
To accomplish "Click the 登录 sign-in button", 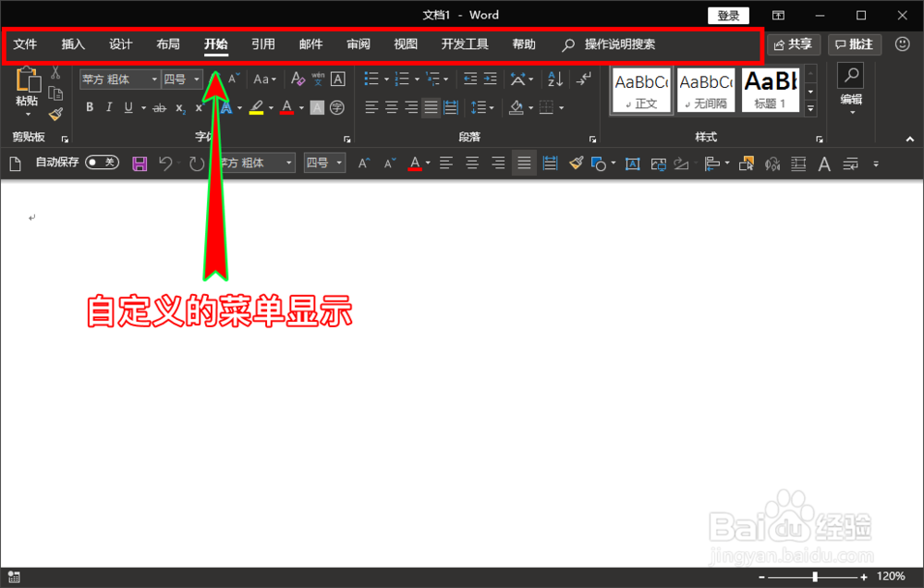I will point(728,15).
